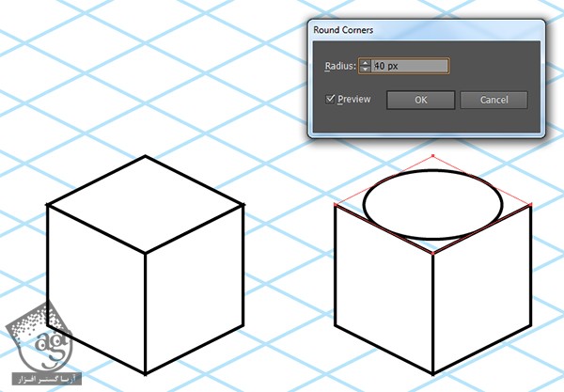This screenshot has height=392, width=564.
Task: Cancel the Round Corners dialog
Action: pyautogui.click(x=493, y=100)
